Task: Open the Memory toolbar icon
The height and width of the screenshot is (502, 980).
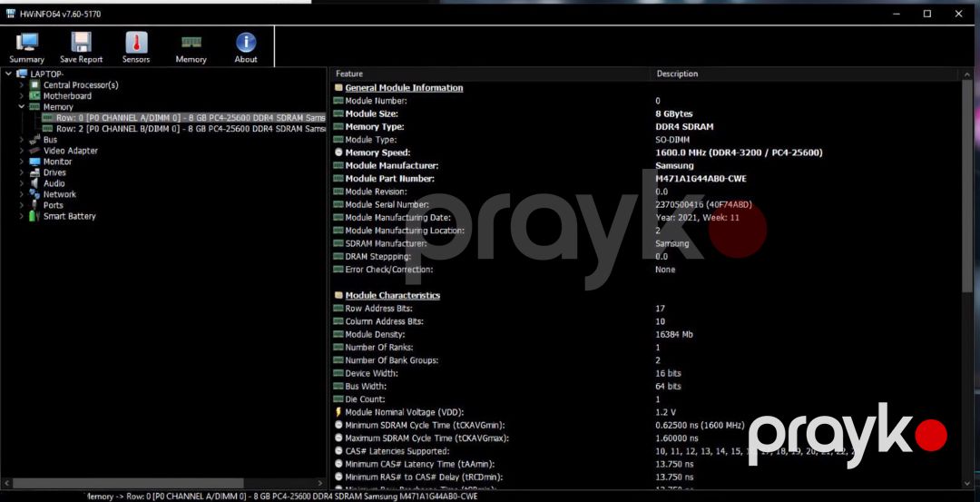Action: (191, 42)
